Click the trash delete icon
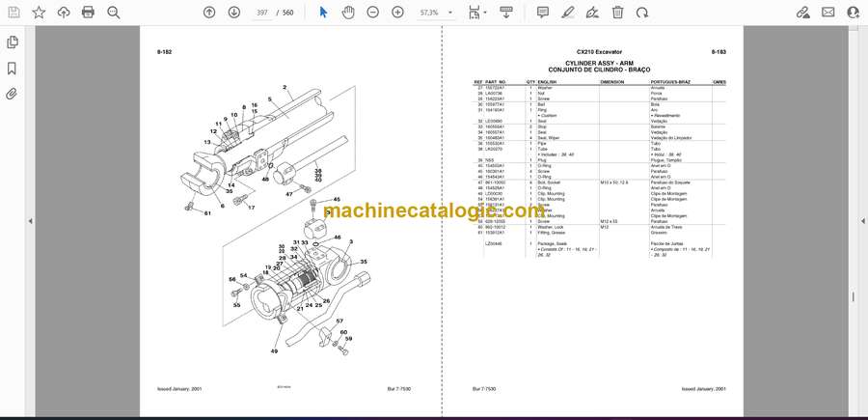Viewport: 868px width, 420px height. click(x=618, y=13)
